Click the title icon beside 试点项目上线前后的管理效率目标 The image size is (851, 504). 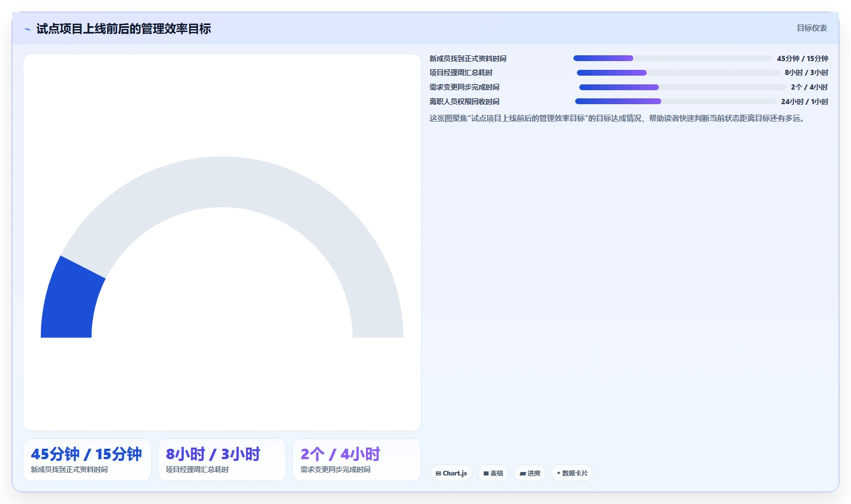[x=27, y=29]
